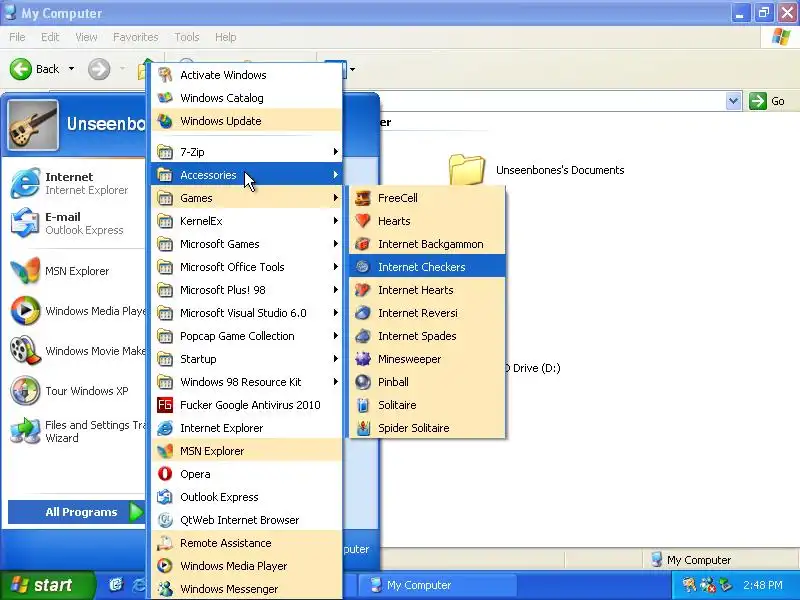This screenshot has width=800, height=600.
Task: Click the Windows Movie Maker reel icon
Action: (x=25, y=351)
